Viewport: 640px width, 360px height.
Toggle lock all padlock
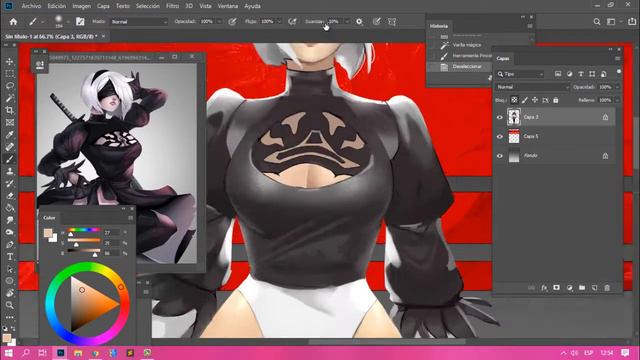coord(556,100)
